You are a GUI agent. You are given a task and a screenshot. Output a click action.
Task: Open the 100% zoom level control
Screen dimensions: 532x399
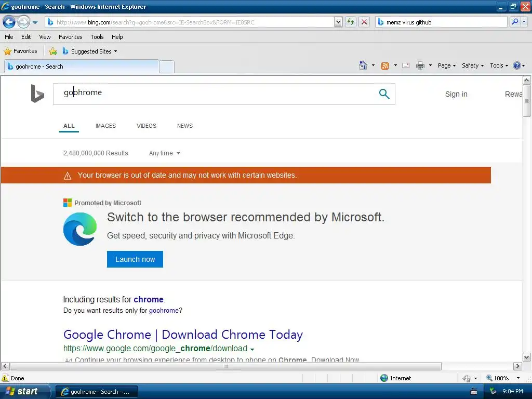click(x=503, y=378)
